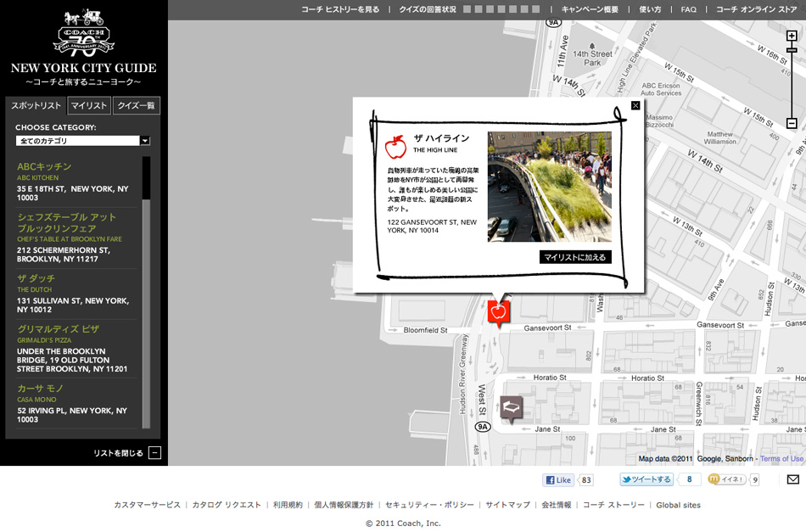Screen dimensions: 806x532
Task: Click the brown bed hotel map marker
Action: [511, 409]
